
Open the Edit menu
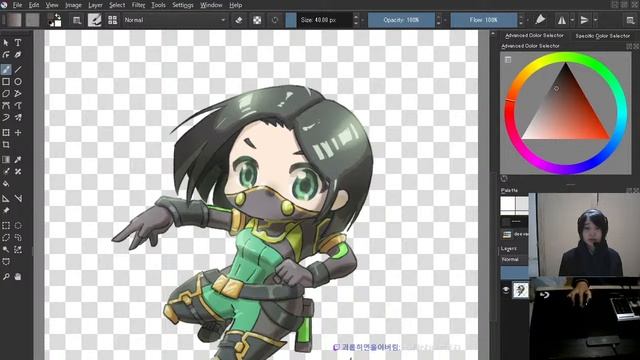(x=34, y=5)
